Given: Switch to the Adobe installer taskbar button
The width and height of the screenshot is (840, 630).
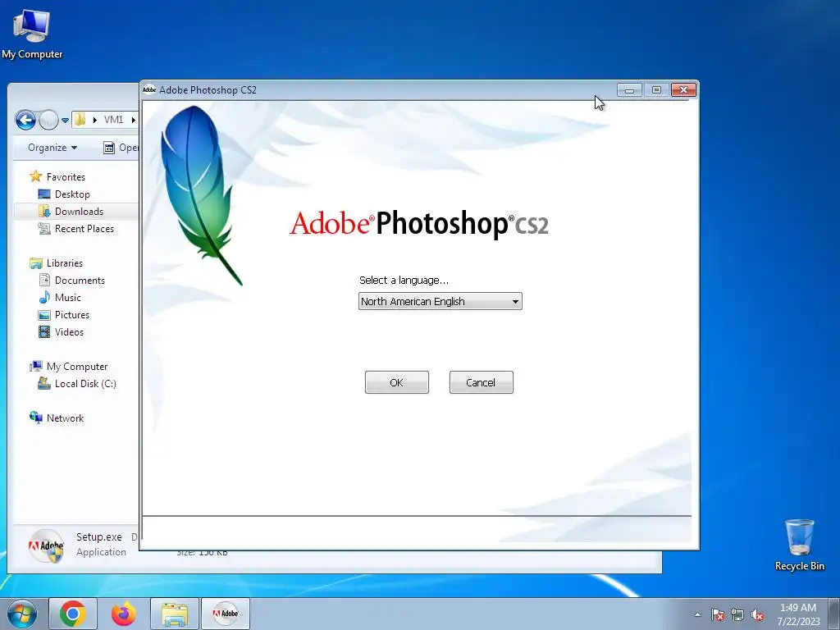Looking at the screenshot, I should click(226, 614).
